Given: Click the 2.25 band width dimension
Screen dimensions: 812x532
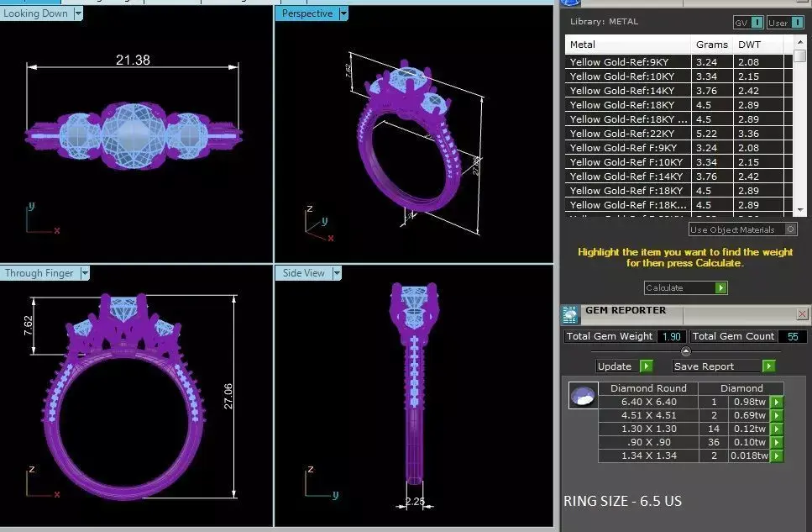Looking at the screenshot, I should coord(415,502).
